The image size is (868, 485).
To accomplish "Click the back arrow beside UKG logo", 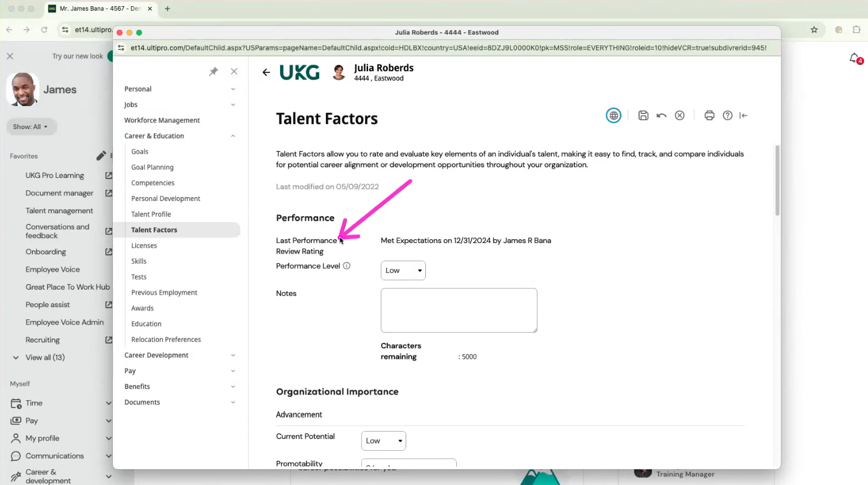I will click(266, 72).
